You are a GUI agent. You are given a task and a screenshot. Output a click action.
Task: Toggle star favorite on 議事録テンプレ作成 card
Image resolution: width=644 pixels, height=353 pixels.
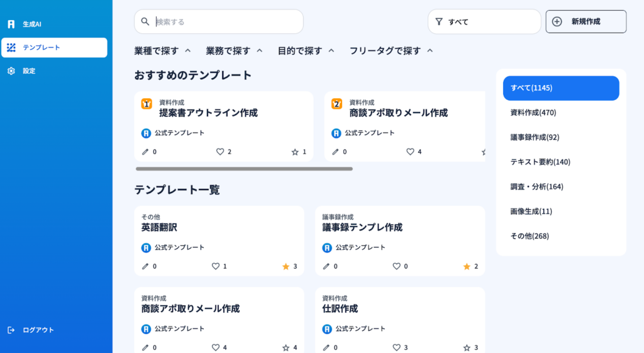pos(467,266)
